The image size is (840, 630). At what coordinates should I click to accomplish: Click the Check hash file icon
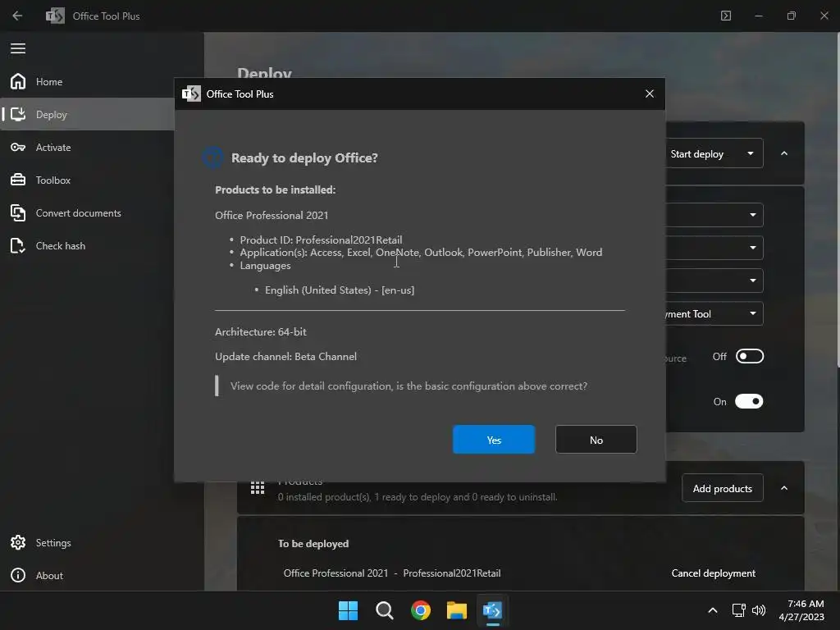click(18, 246)
